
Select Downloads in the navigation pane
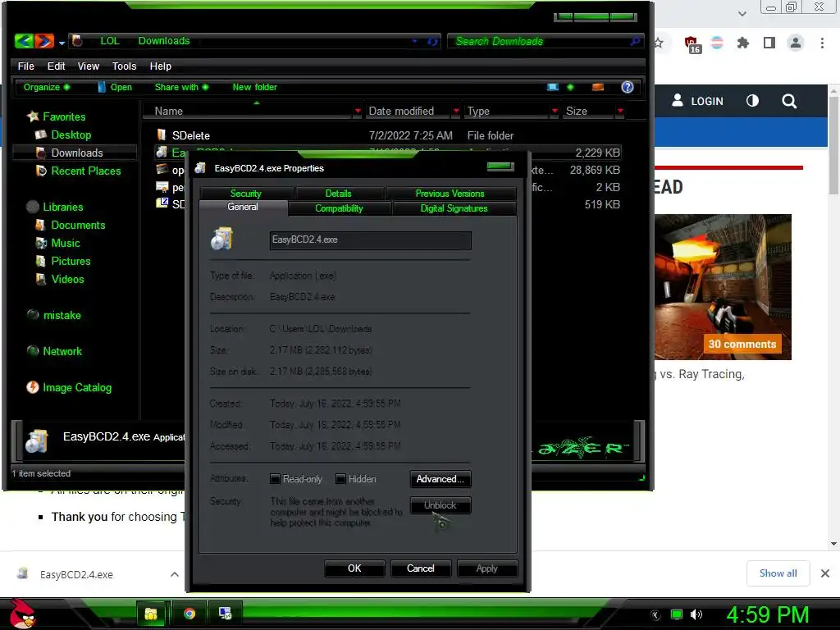click(x=76, y=153)
